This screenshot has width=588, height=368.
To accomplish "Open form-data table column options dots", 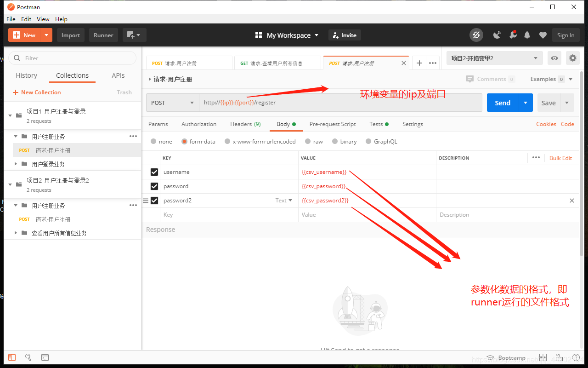I will [x=536, y=157].
